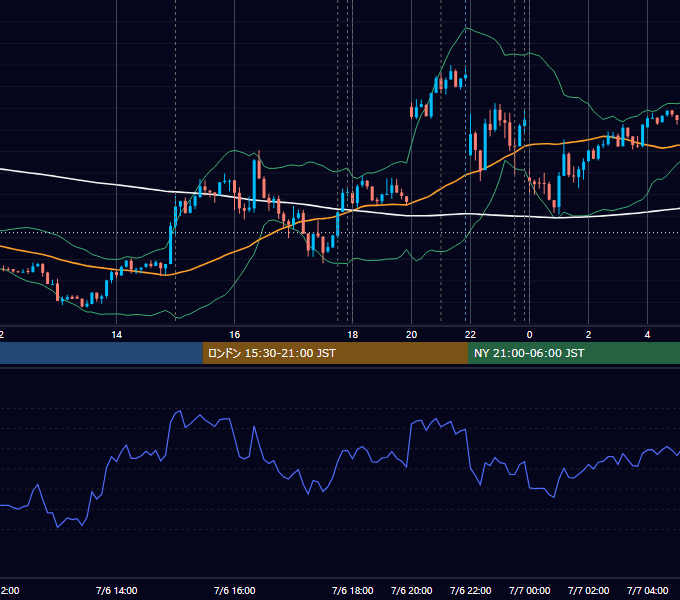The width and height of the screenshot is (680, 600).
Task: Click the 7/6 22:00 time label
Action: (x=471, y=590)
